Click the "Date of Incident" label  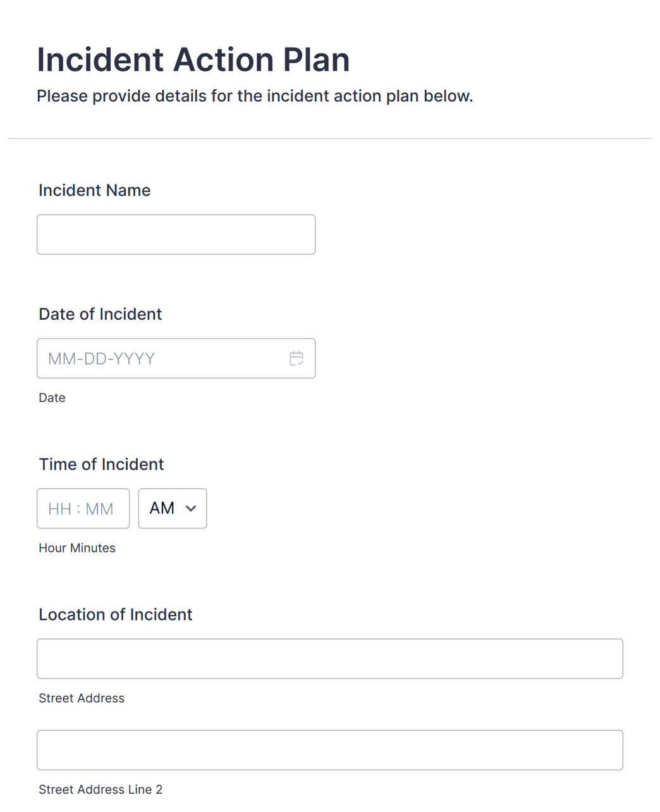(x=101, y=314)
